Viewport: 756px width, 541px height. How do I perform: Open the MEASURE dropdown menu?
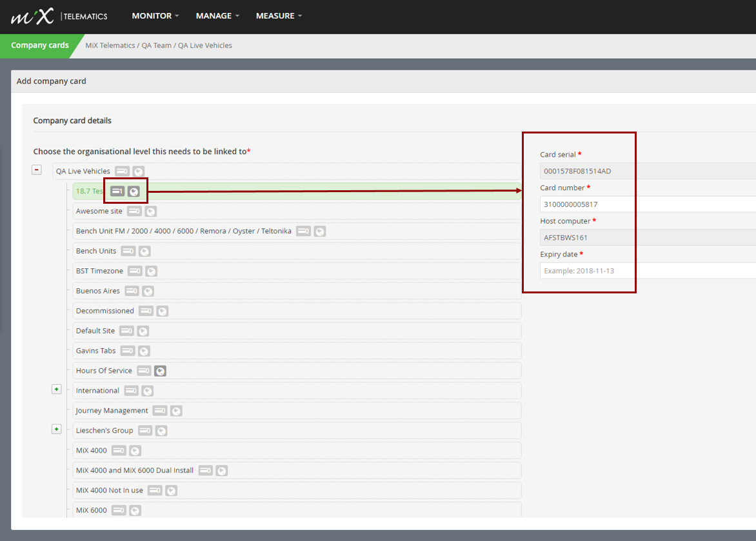coord(279,16)
